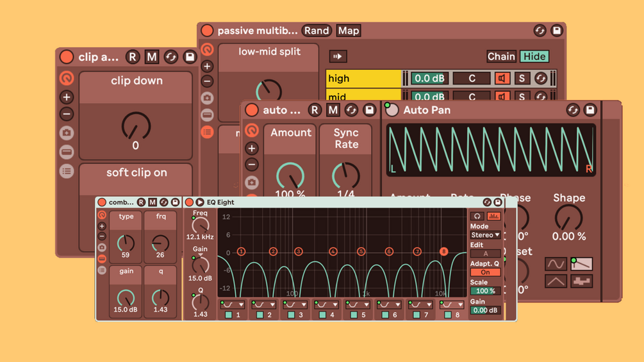Click the Rand button on multiband rack
644x362 pixels.
point(317,31)
